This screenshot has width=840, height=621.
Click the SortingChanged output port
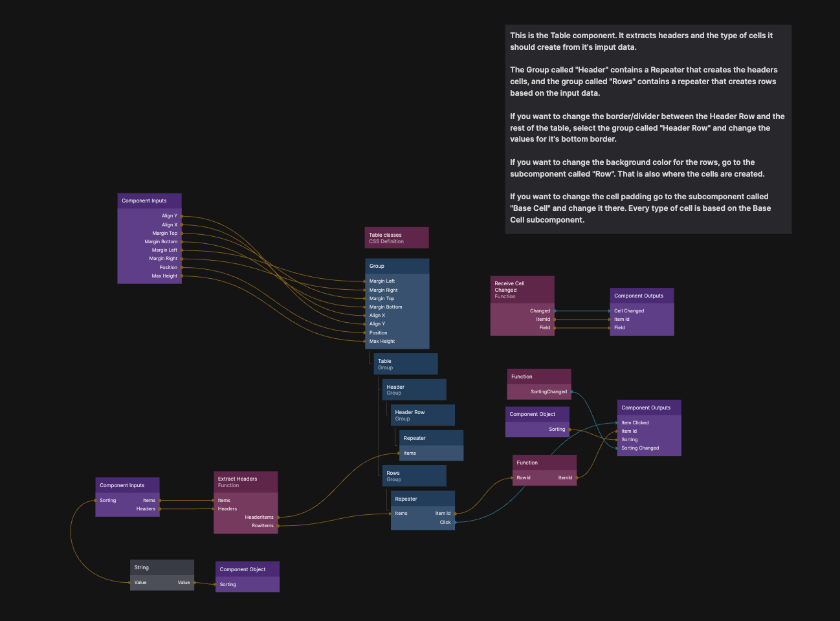[x=571, y=391]
